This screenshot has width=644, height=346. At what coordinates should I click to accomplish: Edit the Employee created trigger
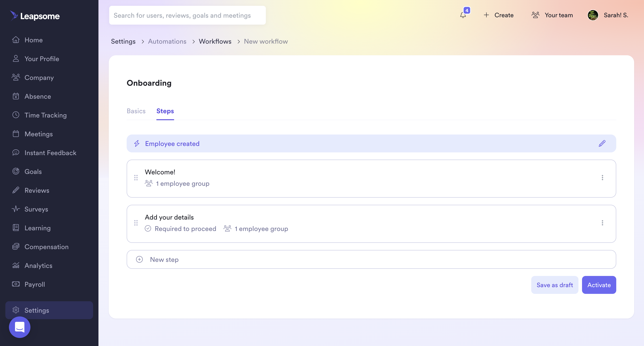coord(602,143)
